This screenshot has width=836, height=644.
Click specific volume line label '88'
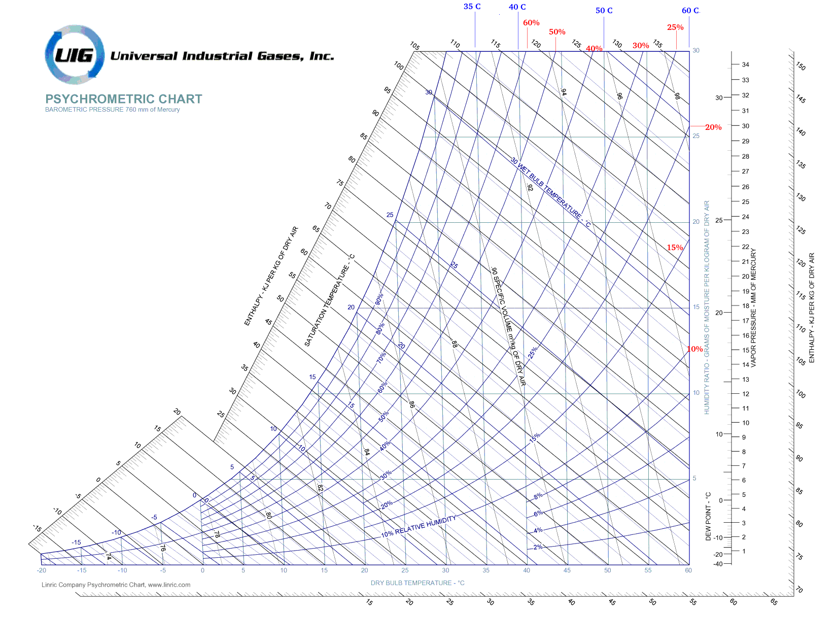point(455,345)
